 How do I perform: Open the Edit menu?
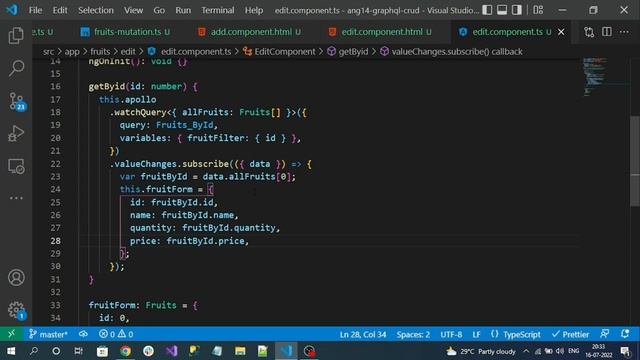[60, 10]
